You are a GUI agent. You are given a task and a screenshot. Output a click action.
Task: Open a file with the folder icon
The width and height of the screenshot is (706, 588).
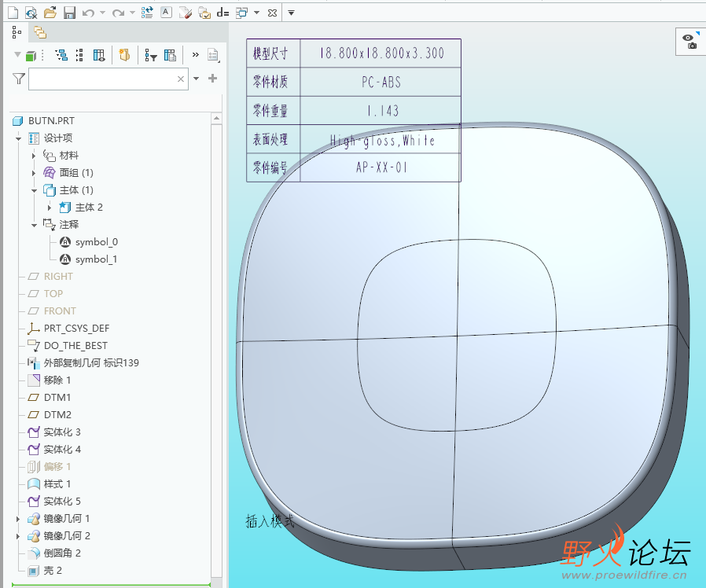50,13
